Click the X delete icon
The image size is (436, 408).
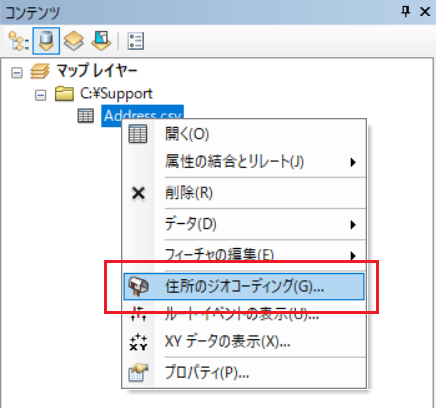coord(138,193)
